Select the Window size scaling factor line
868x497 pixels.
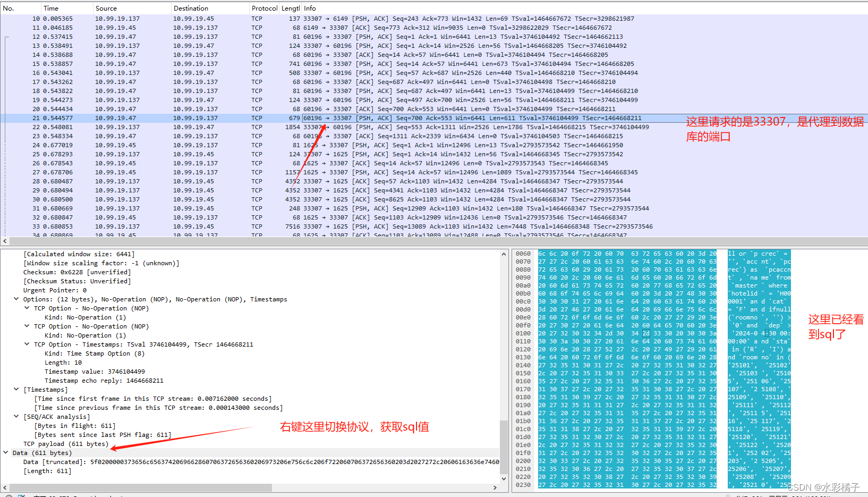tap(101, 263)
